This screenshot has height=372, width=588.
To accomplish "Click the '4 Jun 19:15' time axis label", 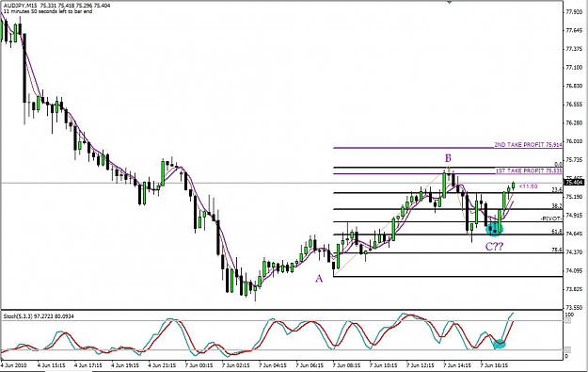I will [x=126, y=364].
